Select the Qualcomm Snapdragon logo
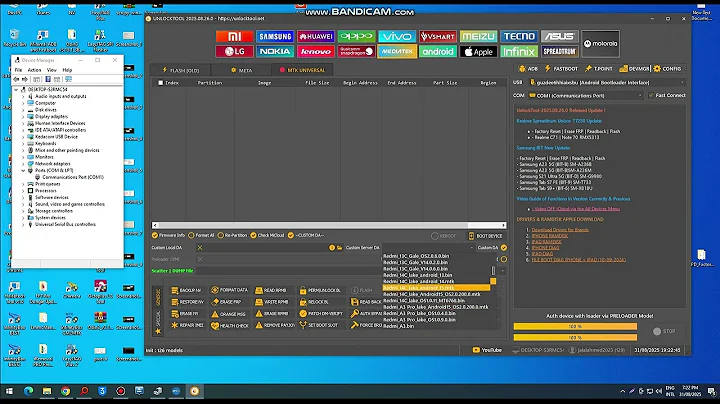The width and height of the screenshot is (720, 404). click(356, 51)
